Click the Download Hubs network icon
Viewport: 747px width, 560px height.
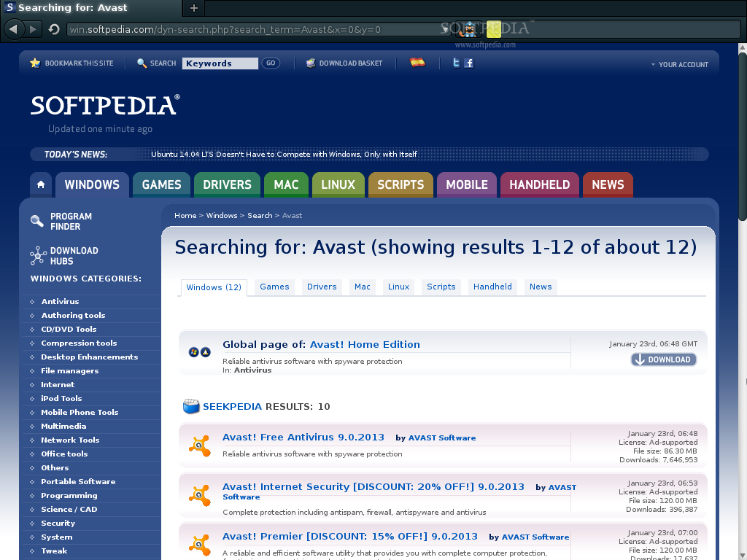pos(38,256)
